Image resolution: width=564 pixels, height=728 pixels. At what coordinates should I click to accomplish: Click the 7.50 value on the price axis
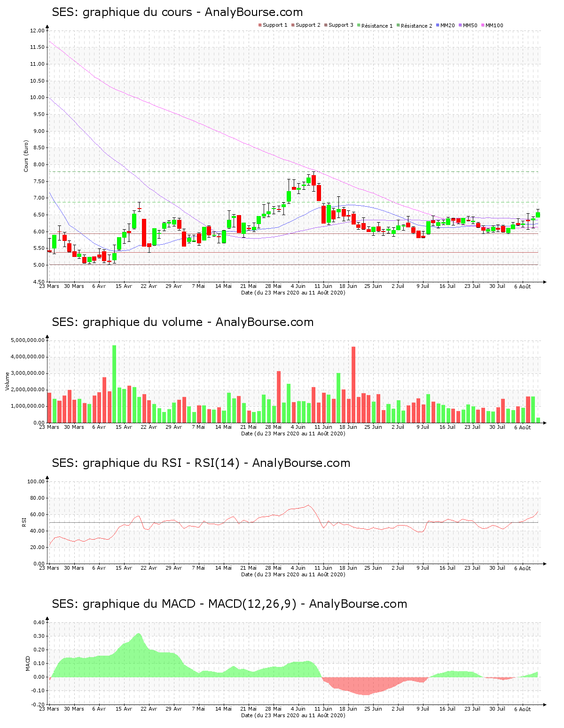pyautogui.click(x=39, y=181)
